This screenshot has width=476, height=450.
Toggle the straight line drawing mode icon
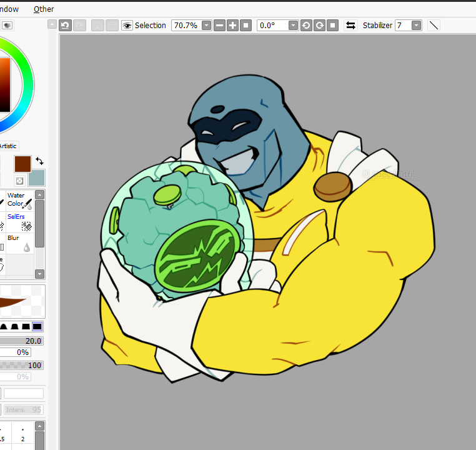tap(434, 26)
